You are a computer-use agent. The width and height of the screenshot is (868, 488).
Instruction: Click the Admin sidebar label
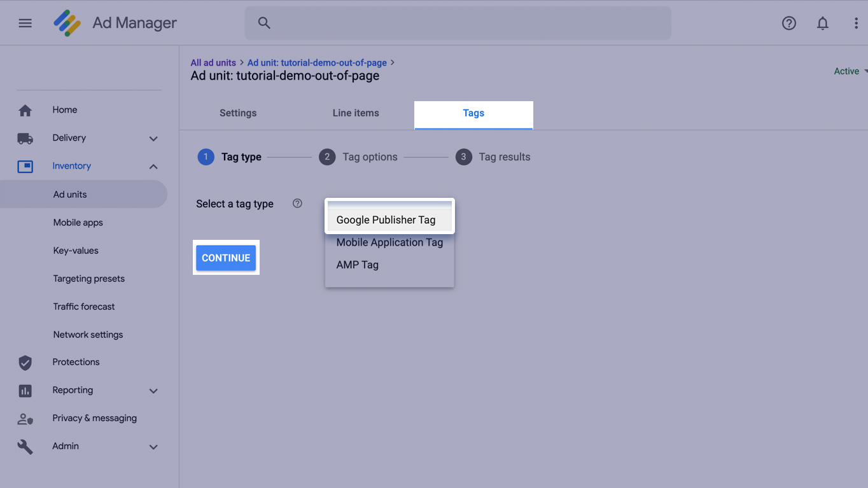(66, 446)
